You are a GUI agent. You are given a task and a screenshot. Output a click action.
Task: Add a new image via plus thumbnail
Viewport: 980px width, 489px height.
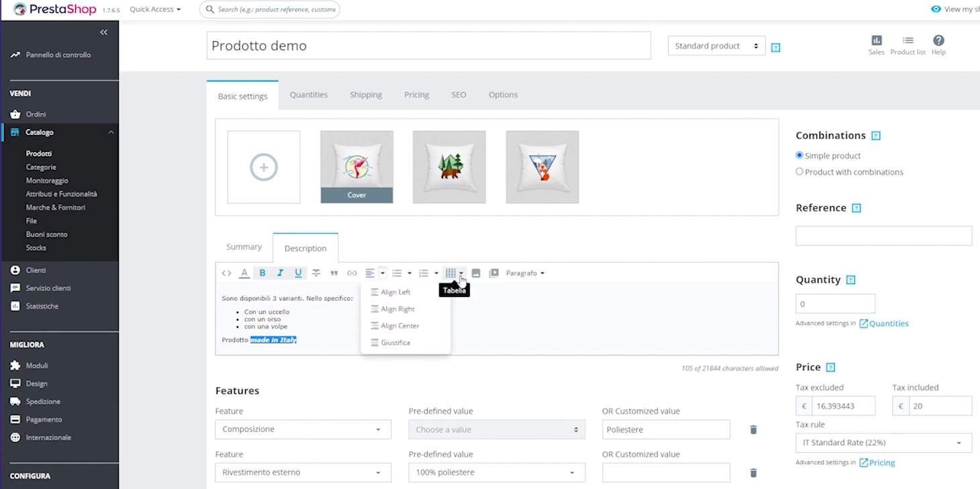[264, 167]
